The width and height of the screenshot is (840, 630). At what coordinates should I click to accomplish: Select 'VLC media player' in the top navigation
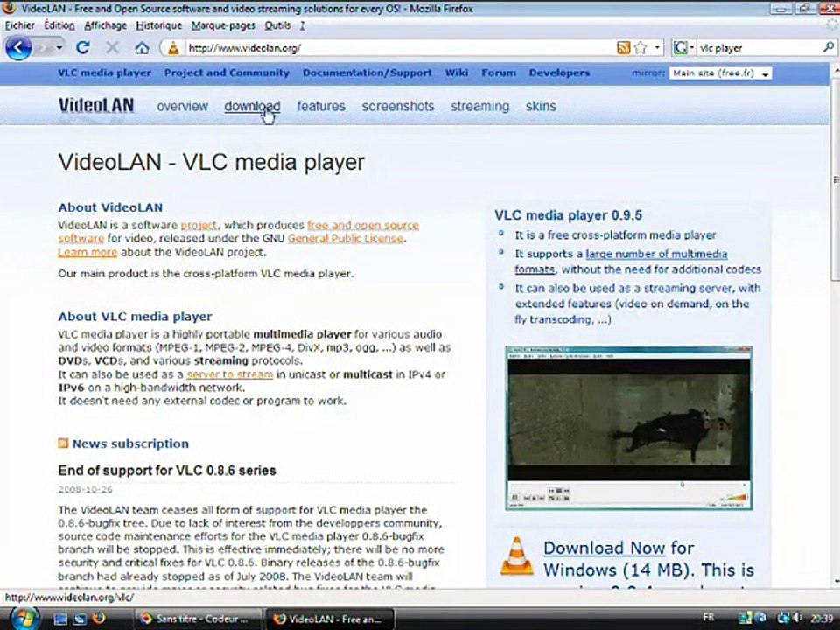click(104, 73)
